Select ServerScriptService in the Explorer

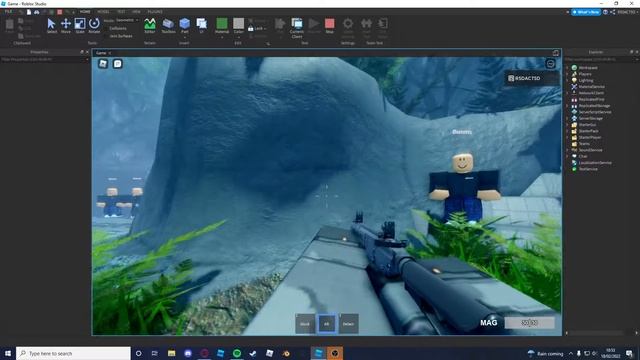(x=595, y=112)
